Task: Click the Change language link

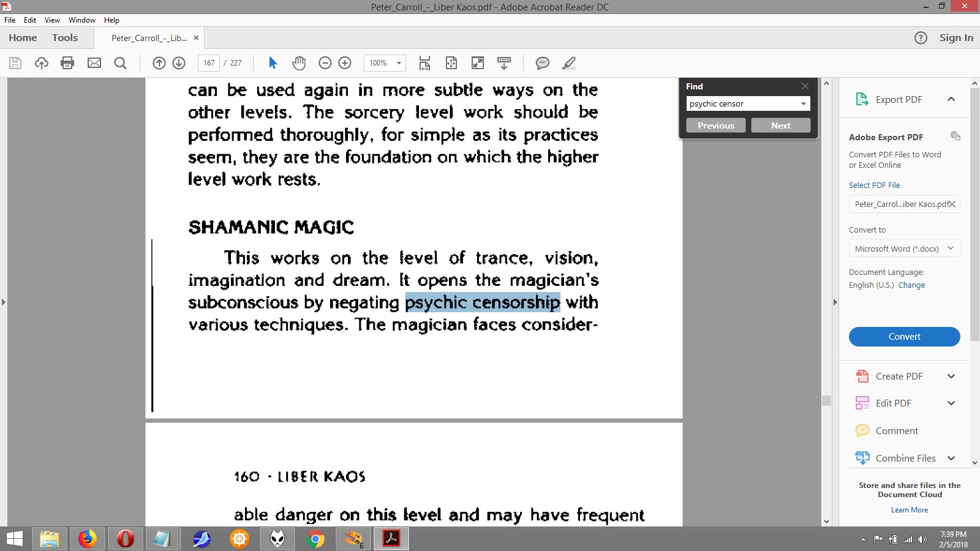Action: pyautogui.click(x=911, y=285)
